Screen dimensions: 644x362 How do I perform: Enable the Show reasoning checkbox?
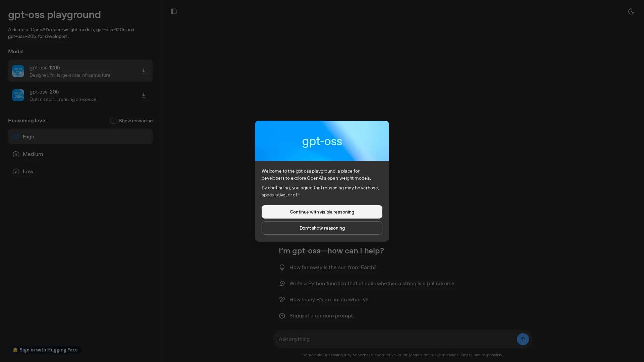[x=113, y=121]
